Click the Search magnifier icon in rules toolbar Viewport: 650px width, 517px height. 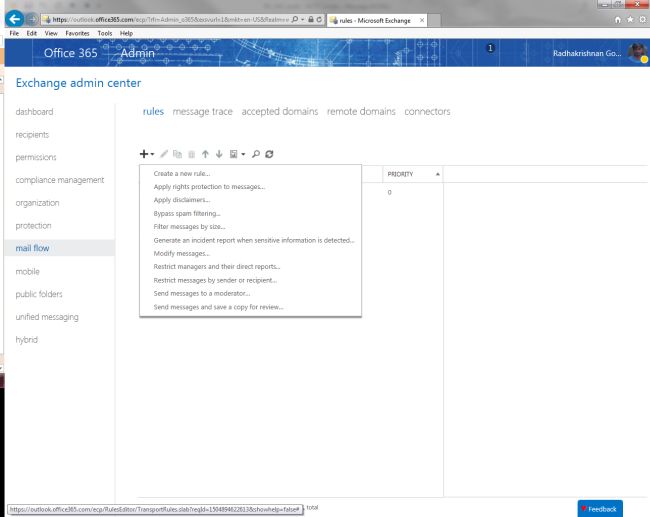coord(256,154)
